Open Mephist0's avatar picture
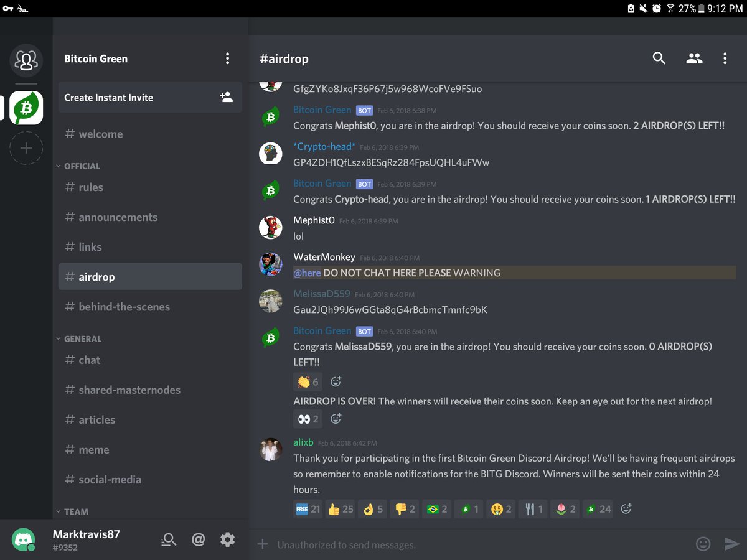This screenshot has height=560, width=747. tap(270, 227)
